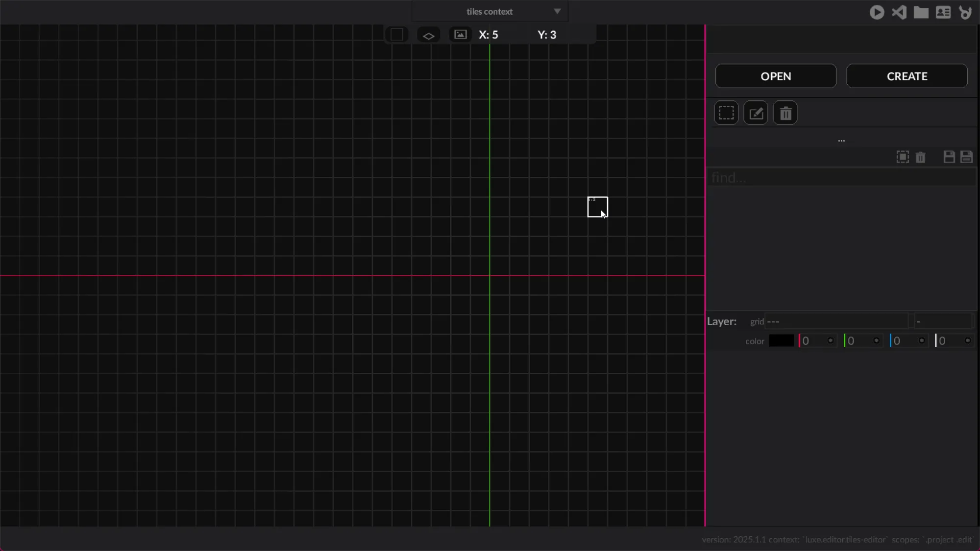Click the ID card icon
980x551 pixels.
click(943, 12)
